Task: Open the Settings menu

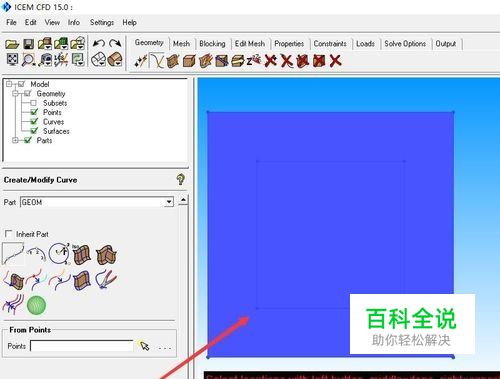Action: (102, 23)
